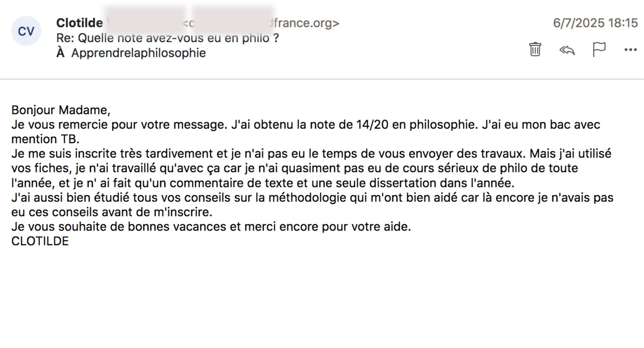The height and width of the screenshot is (348, 644).
Task: Click the reply all arrows icon
Action: pos(567,50)
